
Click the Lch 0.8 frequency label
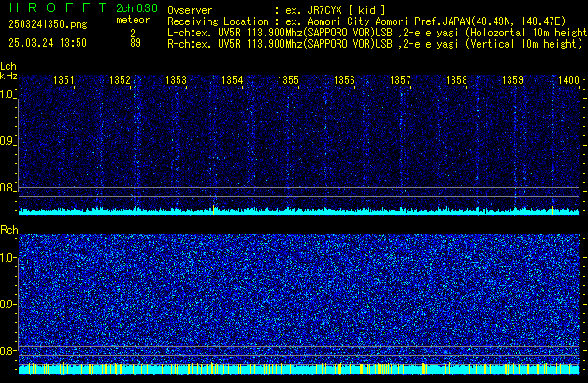tap(7, 188)
